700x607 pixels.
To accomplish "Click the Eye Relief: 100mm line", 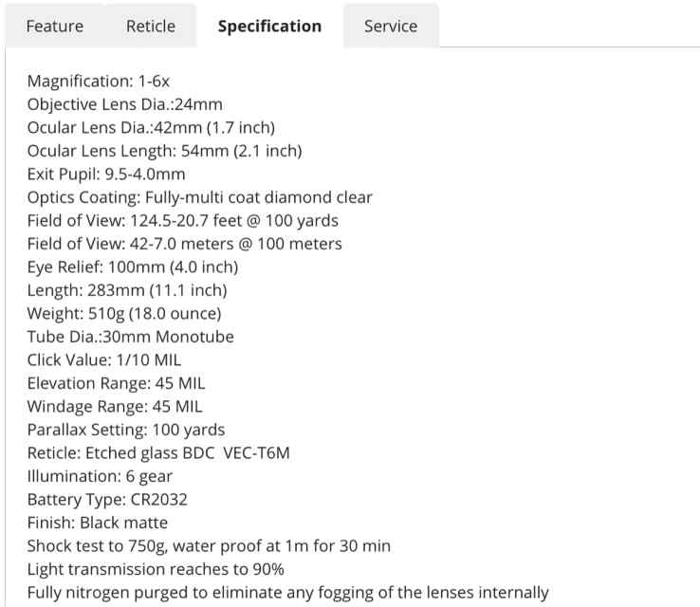I will tap(133, 267).
